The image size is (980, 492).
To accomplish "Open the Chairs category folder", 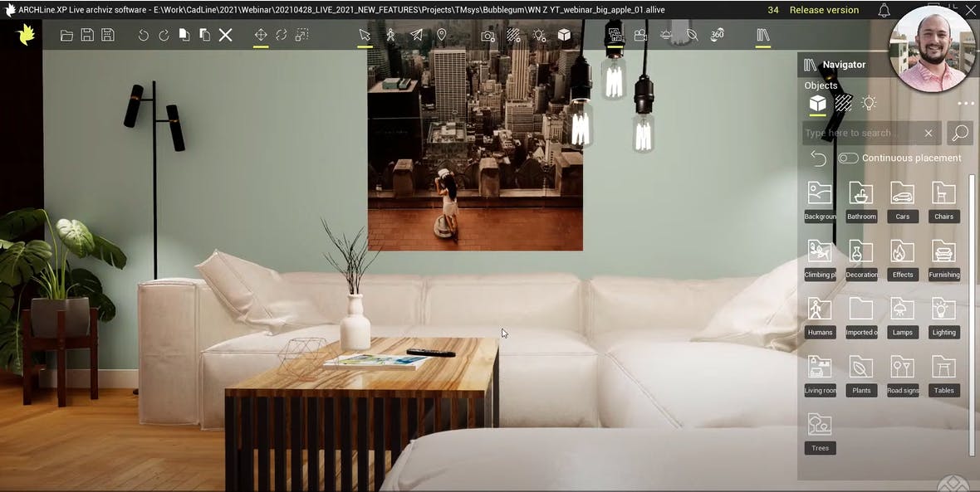I will (x=943, y=201).
